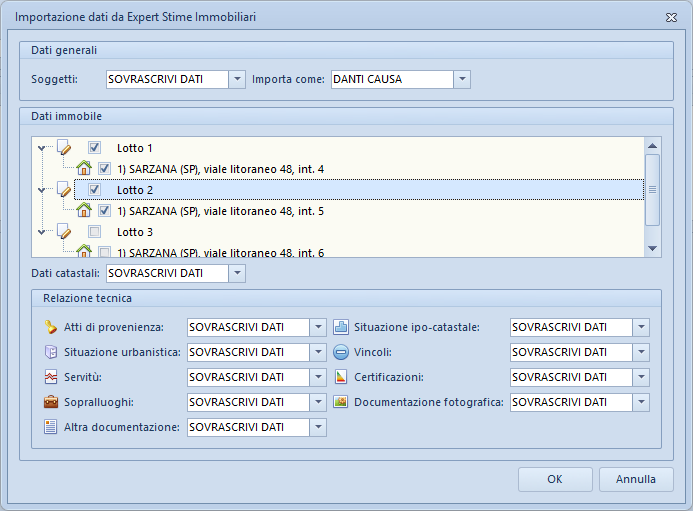Click the Sopralluoghi briefcase icon

(x=51, y=402)
